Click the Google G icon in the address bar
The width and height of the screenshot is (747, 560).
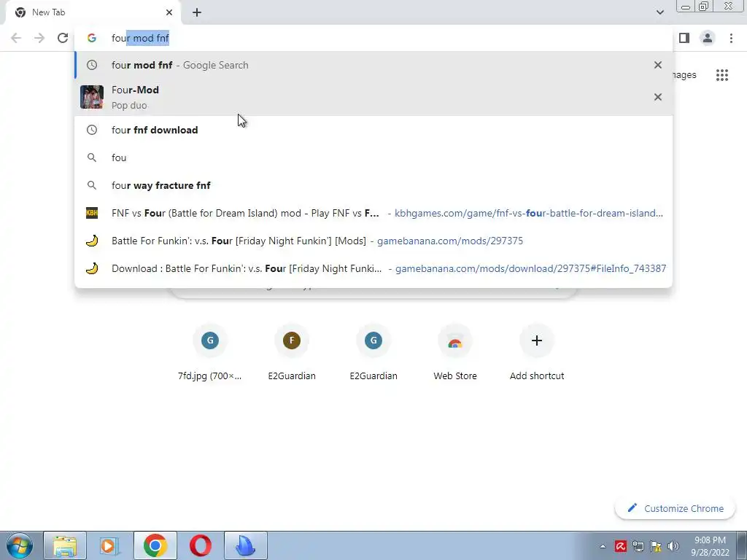92,38
